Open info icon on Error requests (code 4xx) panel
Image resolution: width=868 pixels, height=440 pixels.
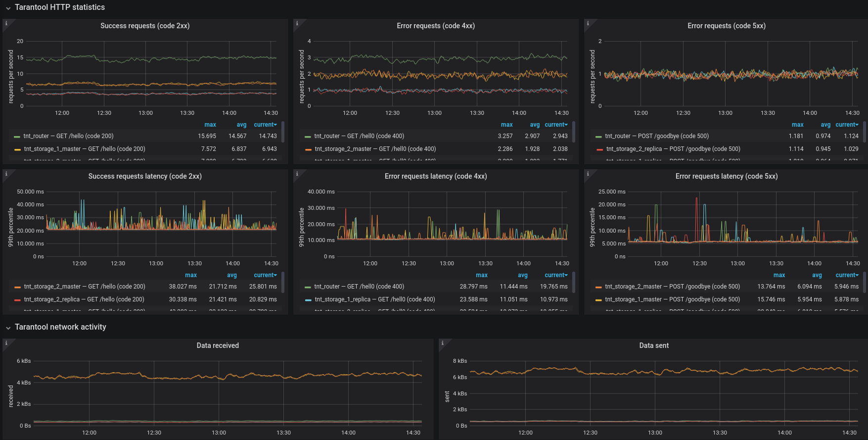pyautogui.click(x=297, y=23)
